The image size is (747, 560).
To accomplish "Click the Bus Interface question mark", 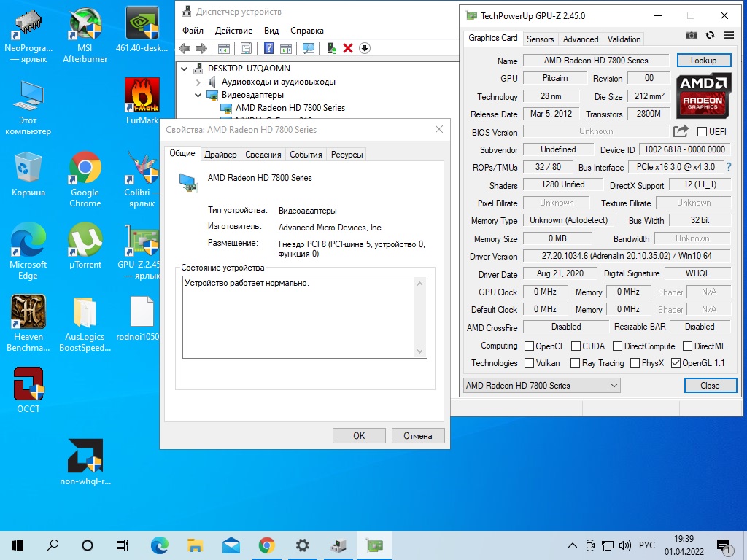I will click(729, 167).
